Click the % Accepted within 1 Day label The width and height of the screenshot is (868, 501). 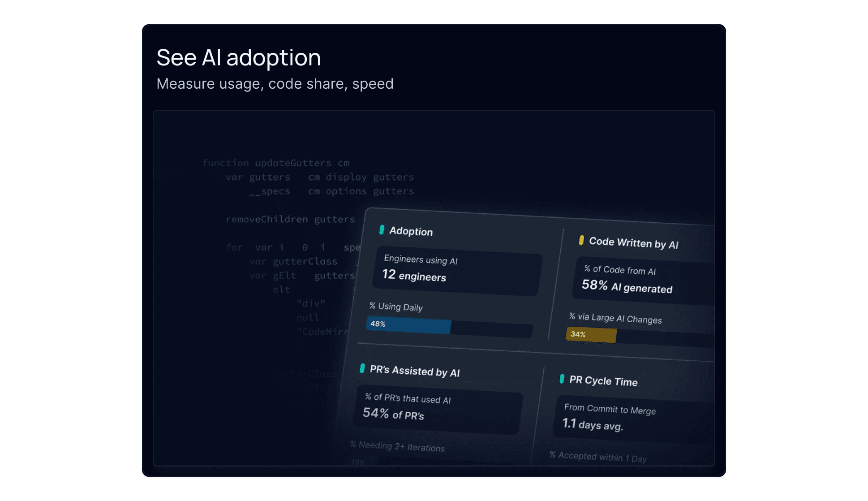598,457
